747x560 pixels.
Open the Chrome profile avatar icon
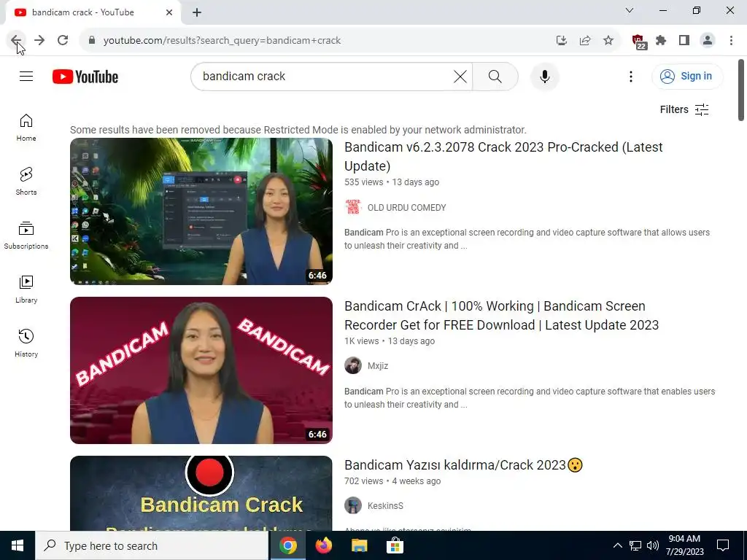pos(708,41)
